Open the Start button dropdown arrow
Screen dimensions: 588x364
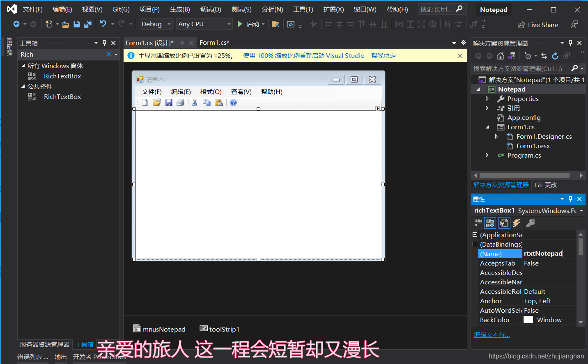pyautogui.click(x=263, y=24)
